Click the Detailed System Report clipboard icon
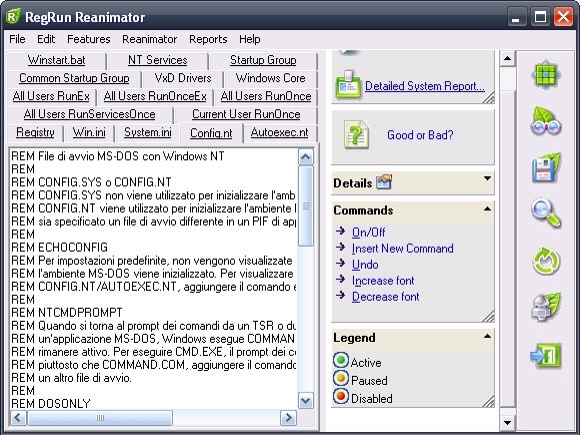The height and width of the screenshot is (435, 580). [348, 84]
